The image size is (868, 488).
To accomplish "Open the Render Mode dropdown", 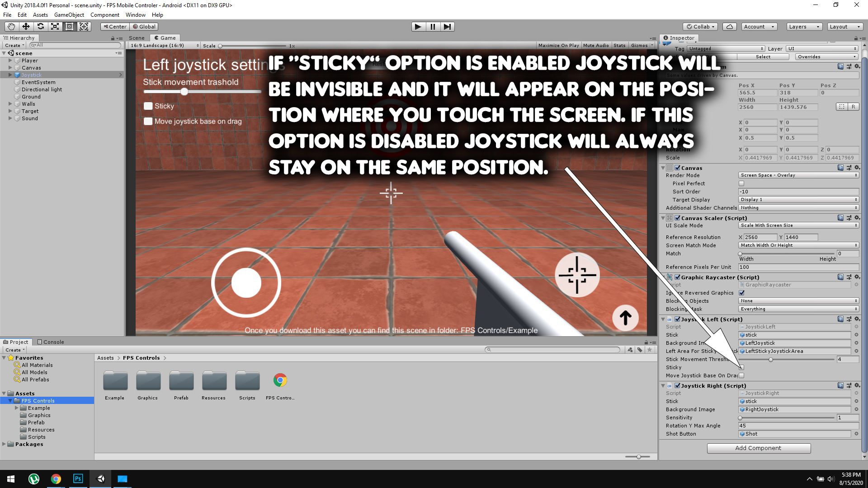I will (x=798, y=175).
